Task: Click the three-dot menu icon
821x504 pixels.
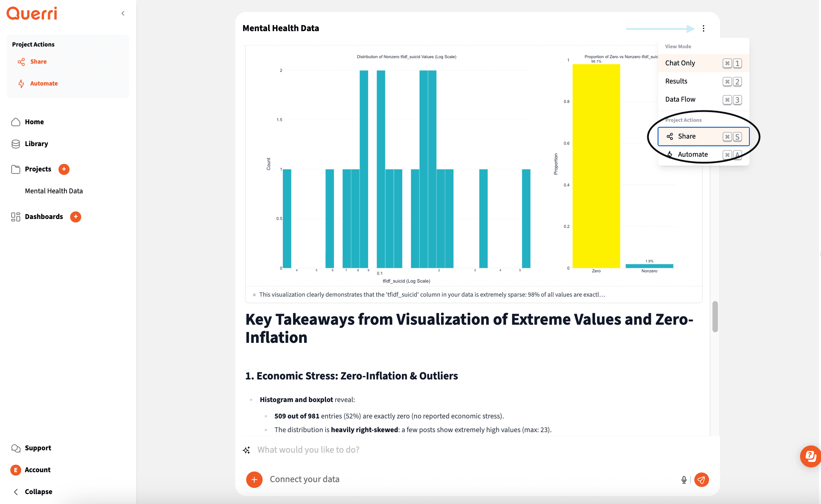Action: (703, 28)
